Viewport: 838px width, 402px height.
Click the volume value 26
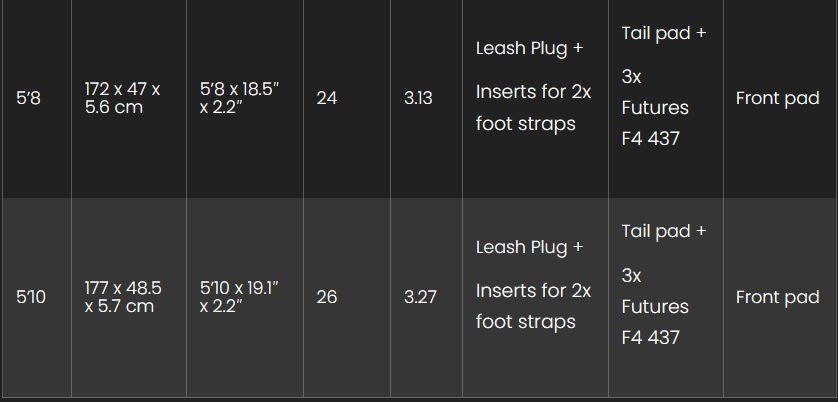(327, 297)
